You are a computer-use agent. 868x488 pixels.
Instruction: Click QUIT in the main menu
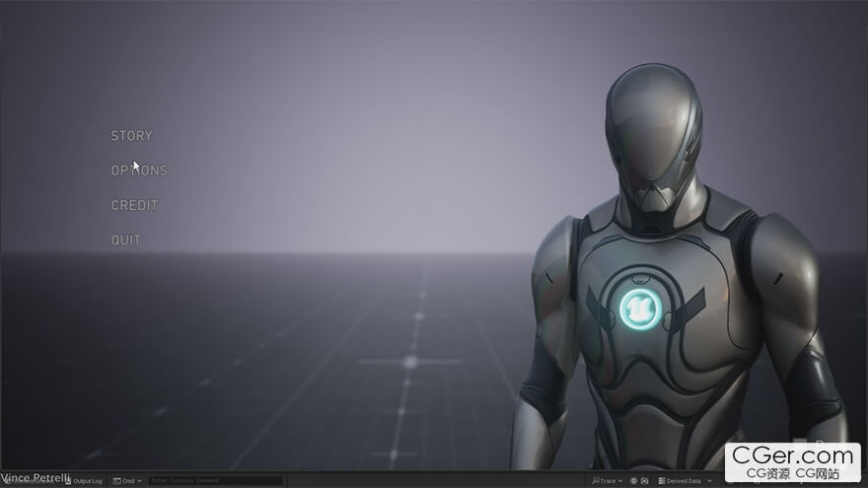point(125,241)
